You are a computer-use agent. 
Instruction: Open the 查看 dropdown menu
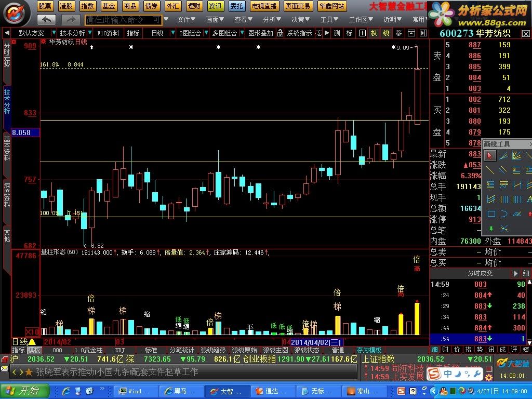[243, 20]
